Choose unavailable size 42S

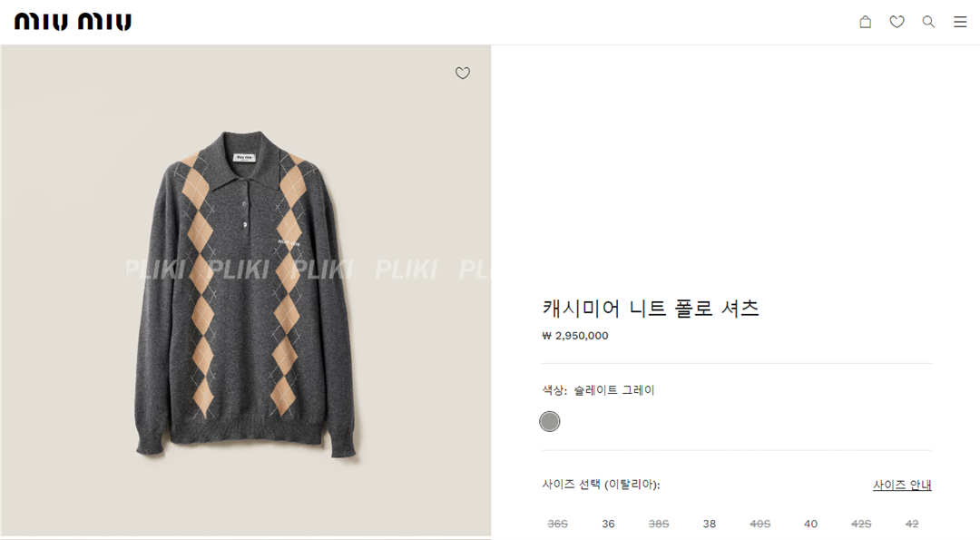pos(861,524)
